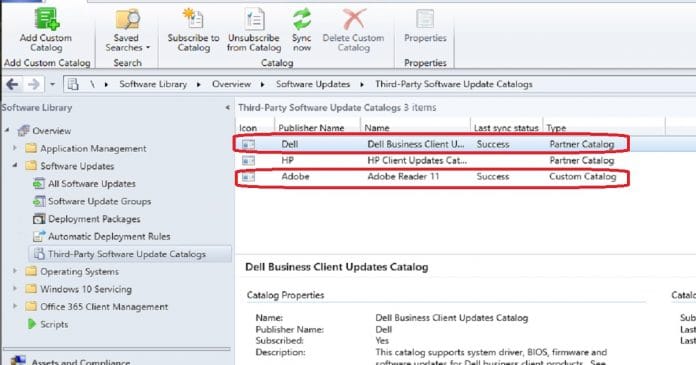Select Software Library in the breadcrumb
Image resolution: width=696 pixels, height=365 pixels.
click(x=153, y=84)
